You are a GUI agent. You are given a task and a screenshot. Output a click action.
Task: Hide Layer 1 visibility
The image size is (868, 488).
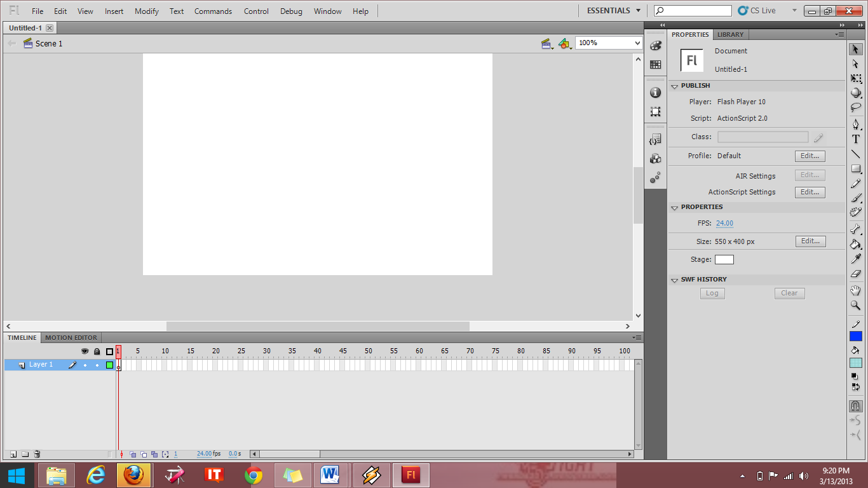point(85,364)
